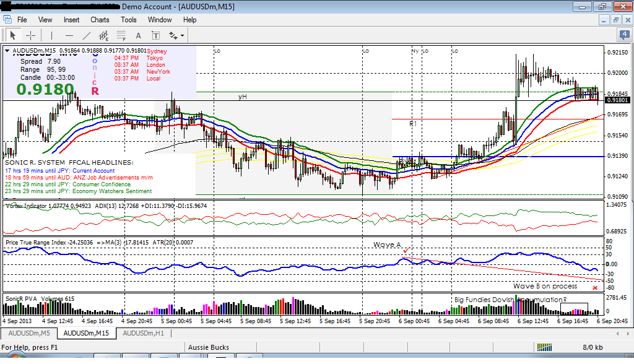This screenshot has width=634, height=364.
Task: Click the chart symbol dropdown triangle next to AUDUSDm,M15
Action: click(7, 51)
